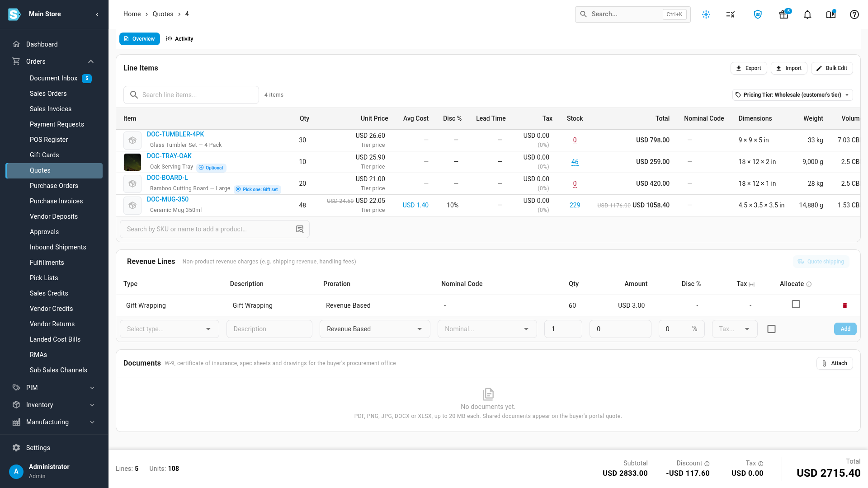868x488 pixels.
Task: Open Purchase Orders in sidebar
Action: 54,186
